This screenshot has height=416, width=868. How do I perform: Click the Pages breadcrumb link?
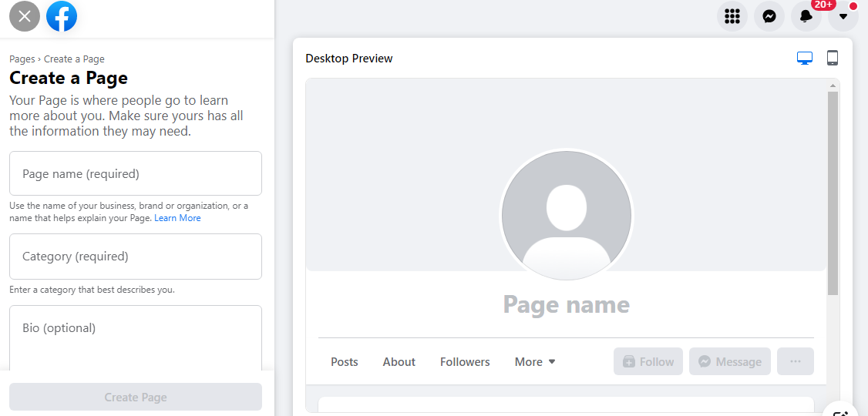pos(22,59)
